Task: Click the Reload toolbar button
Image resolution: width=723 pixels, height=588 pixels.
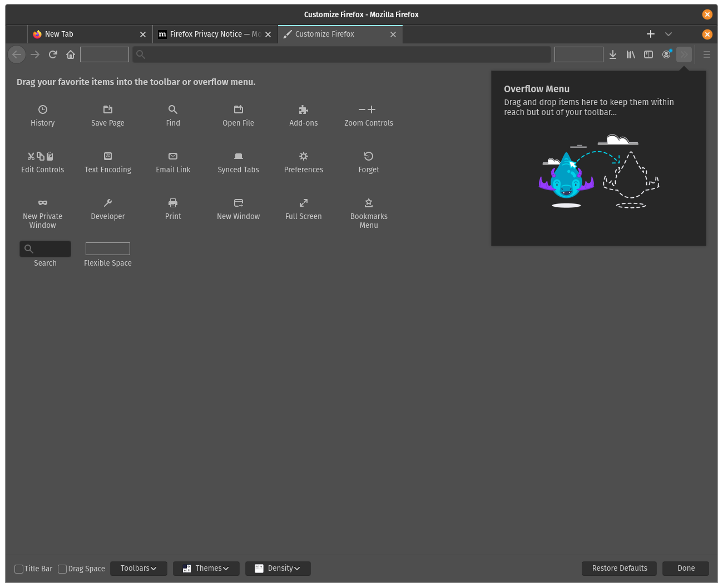Action: pos(53,54)
